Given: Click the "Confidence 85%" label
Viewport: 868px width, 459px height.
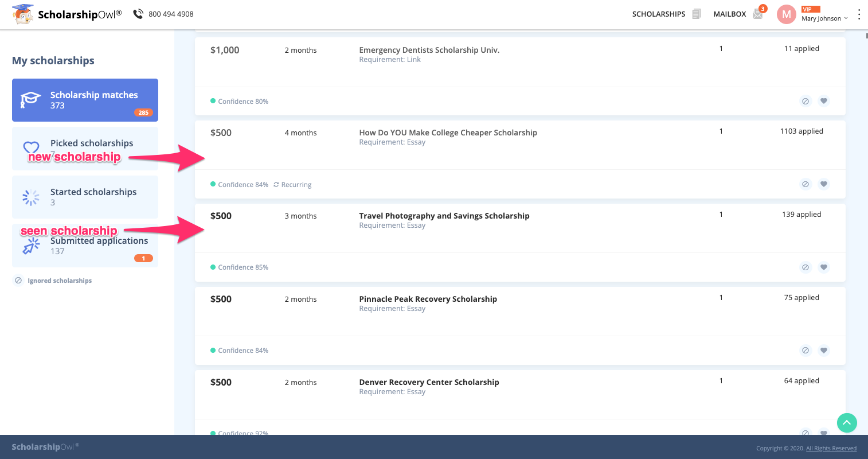Looking at the screenshot, I should click(243, 267).
